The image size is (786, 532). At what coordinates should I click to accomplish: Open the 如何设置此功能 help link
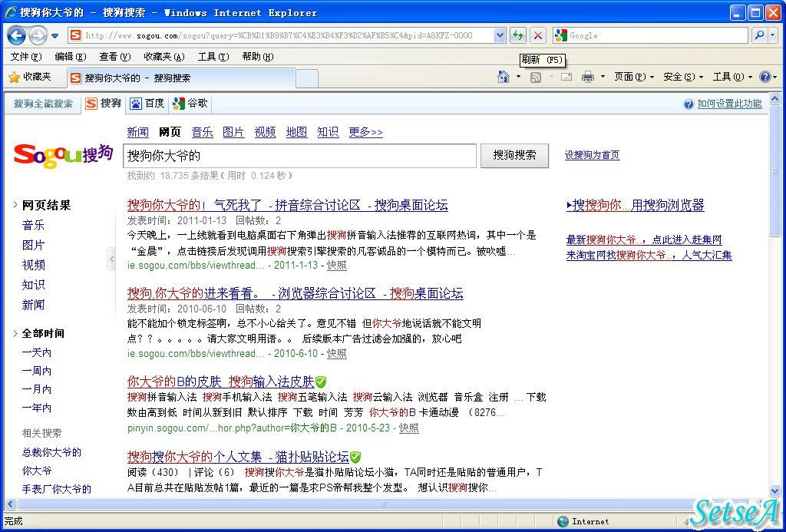coord(729,104)
